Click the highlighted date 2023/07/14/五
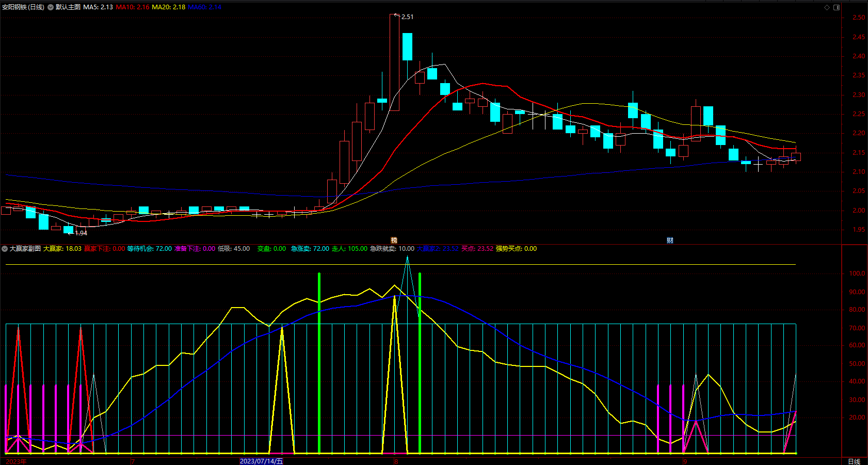Screen dimensions: 868x465 pyautogui.click(x=262, y=461)
